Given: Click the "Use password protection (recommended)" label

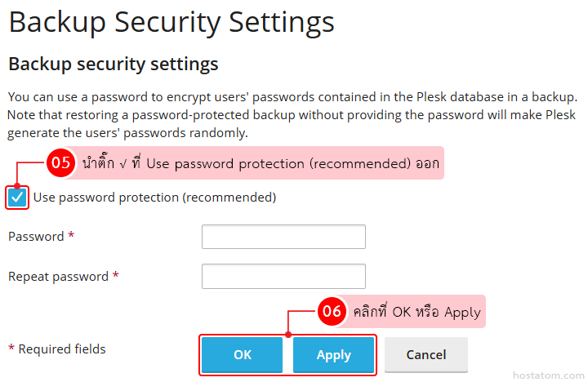Looking at the screenshot, I should tap(154, 198).
